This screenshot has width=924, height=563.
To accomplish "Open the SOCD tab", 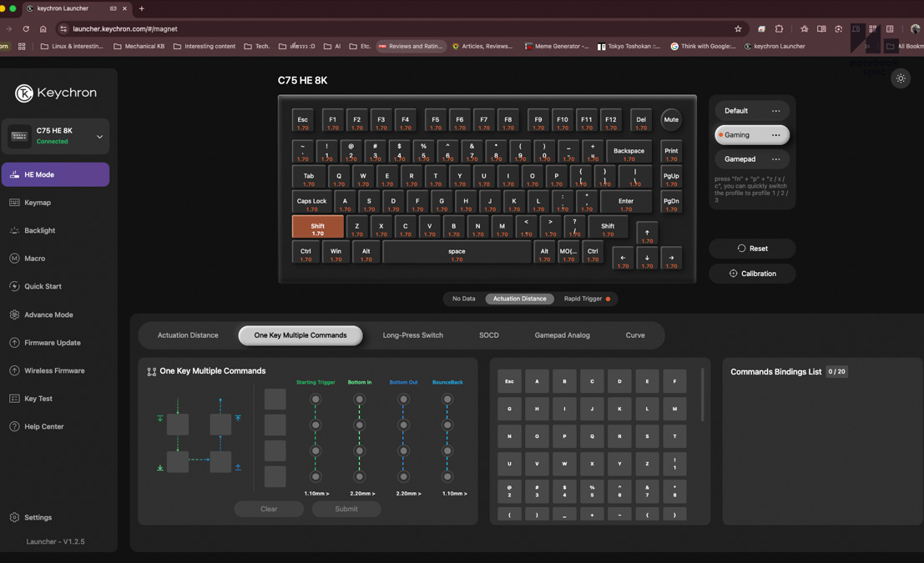I will coord(488,334).
